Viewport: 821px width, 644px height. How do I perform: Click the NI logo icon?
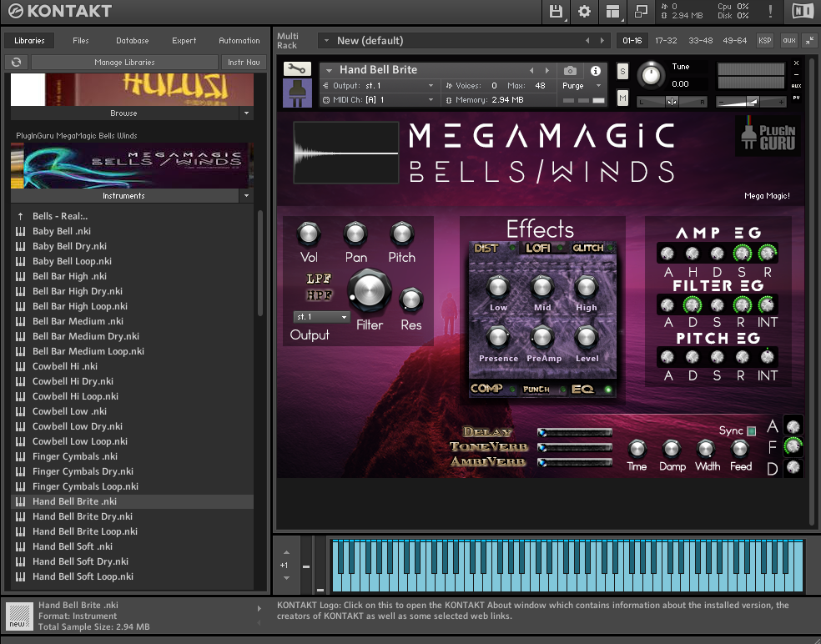(x=803, y=12)
